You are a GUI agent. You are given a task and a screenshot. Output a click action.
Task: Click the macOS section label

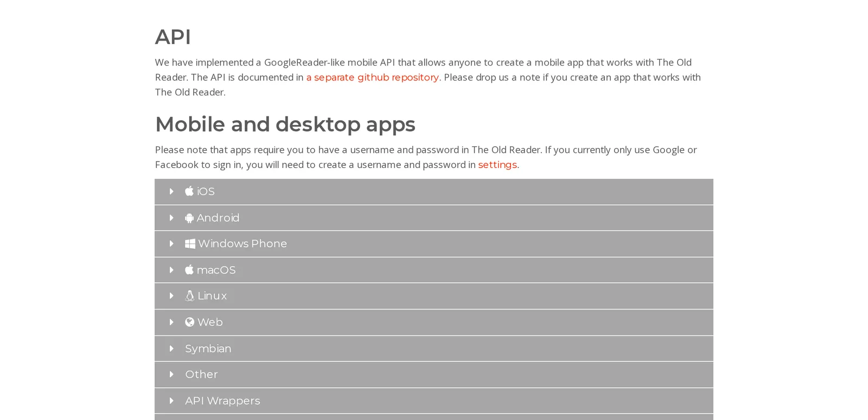(216, 270)
